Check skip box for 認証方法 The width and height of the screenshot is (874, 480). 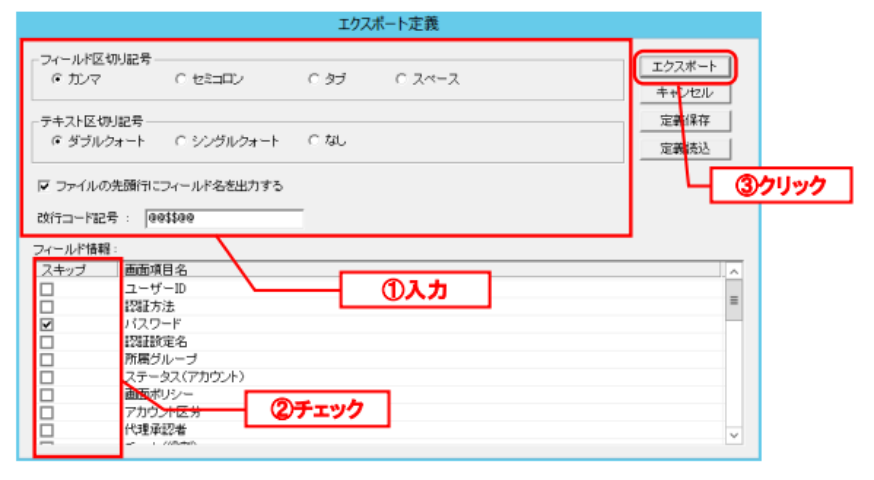click(x=47, y=307)
